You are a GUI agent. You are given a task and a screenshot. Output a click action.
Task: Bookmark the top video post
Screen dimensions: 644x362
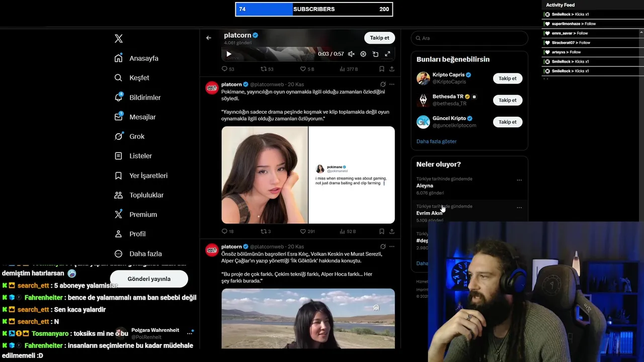[x=382, y=69]
